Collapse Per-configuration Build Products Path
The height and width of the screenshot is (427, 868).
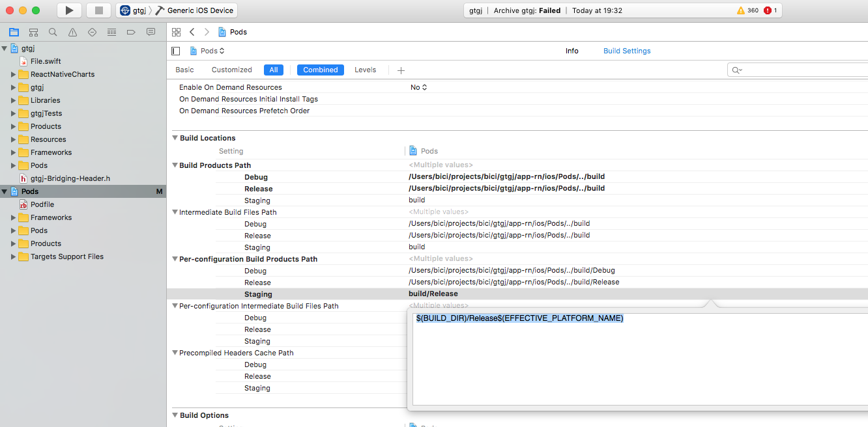point(175,259)
